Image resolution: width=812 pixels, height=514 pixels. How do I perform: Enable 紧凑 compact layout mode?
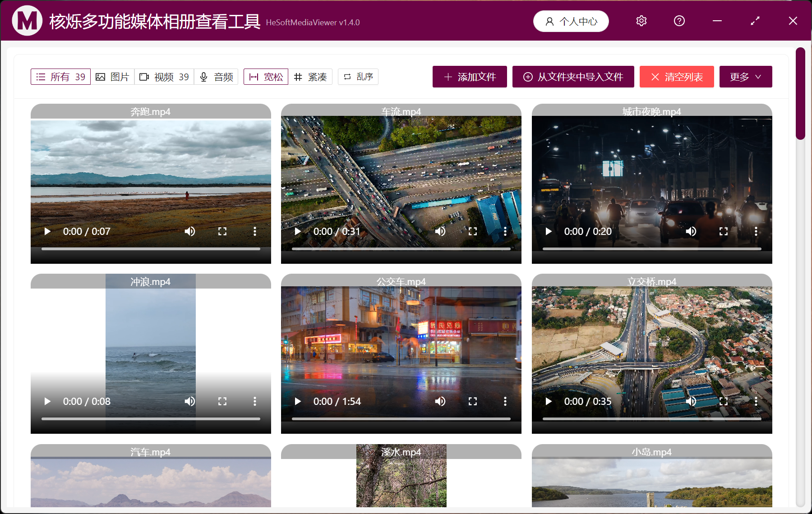[x=311, y=77]
